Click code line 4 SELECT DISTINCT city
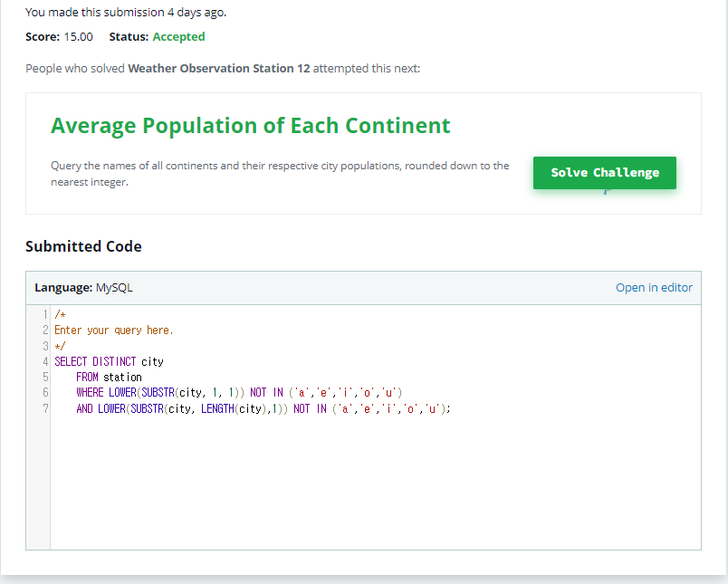Image resolution: width=728 pixels, height=584 pixels. 109,361
